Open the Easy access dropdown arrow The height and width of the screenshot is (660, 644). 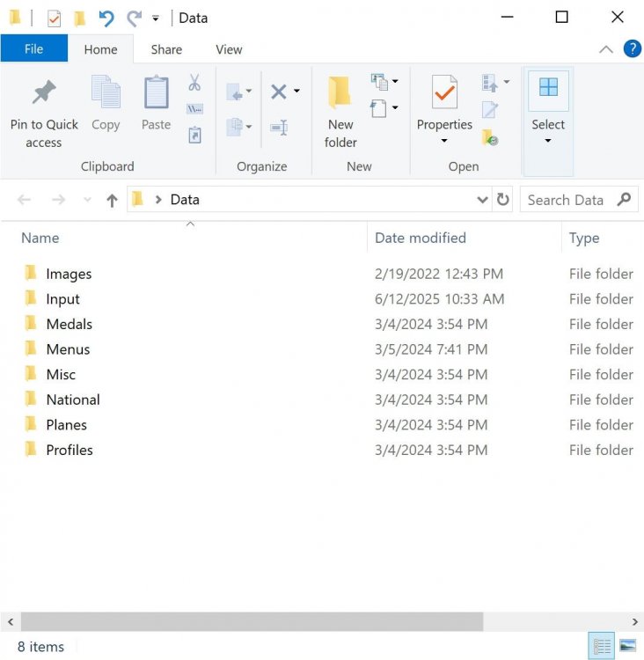[x=395, y=107]
